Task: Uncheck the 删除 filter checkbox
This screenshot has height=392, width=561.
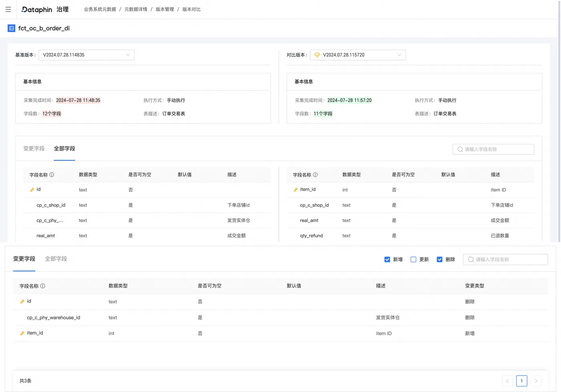Action: (440, 259)
